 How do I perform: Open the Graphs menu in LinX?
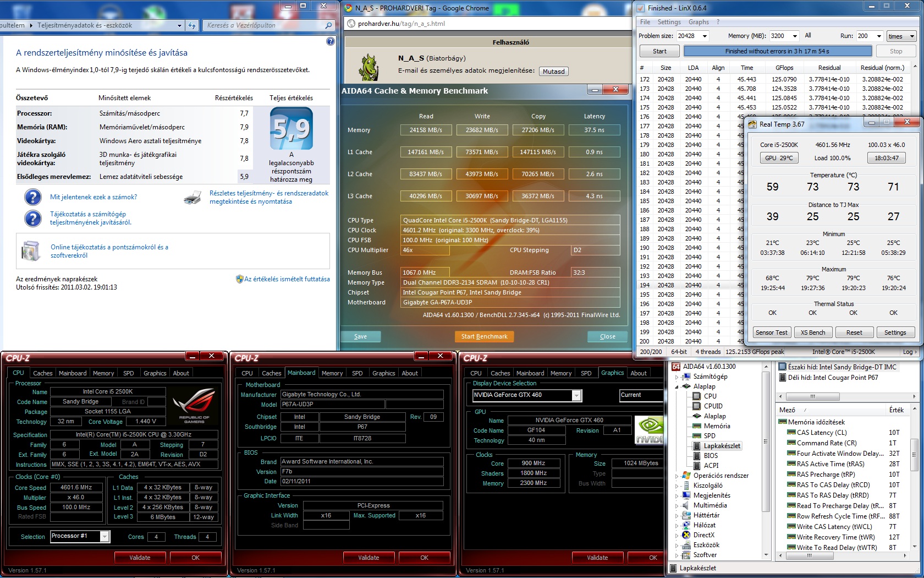(698, 22)
